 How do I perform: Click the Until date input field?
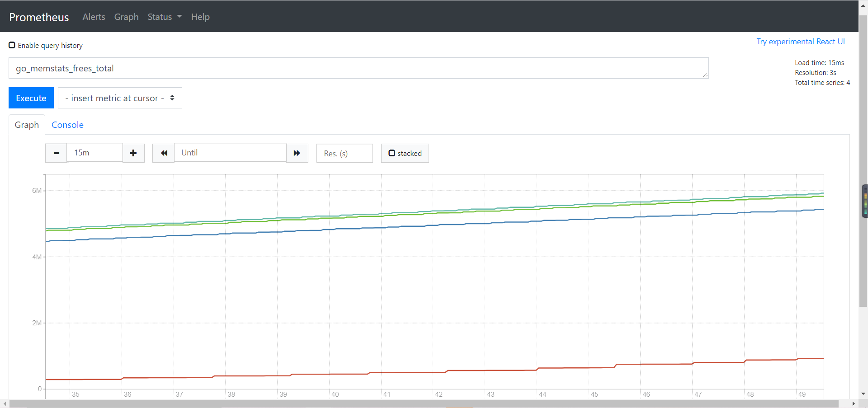[x=231, y=153]
